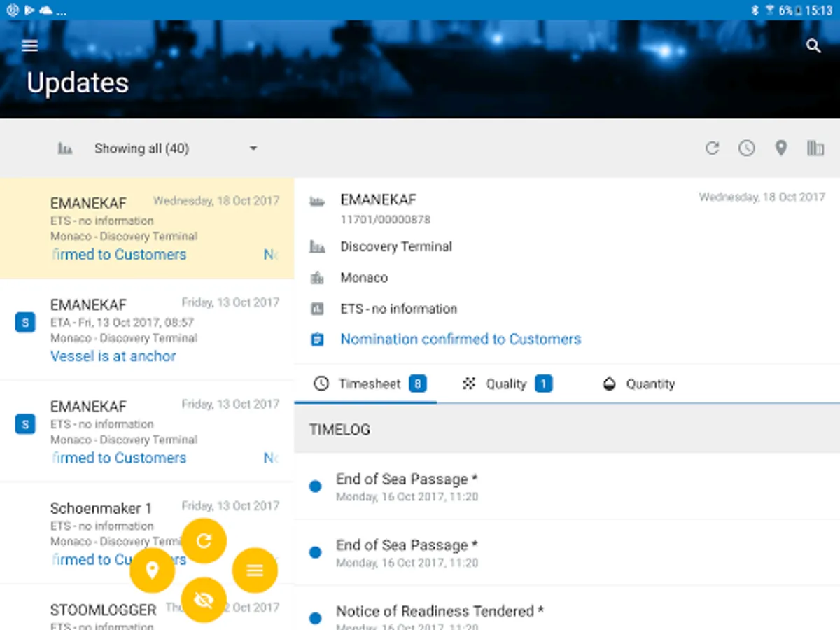Click 11701/00000878 reference number
This screenshot has height=630, width=840.
[x=386, y=220]
